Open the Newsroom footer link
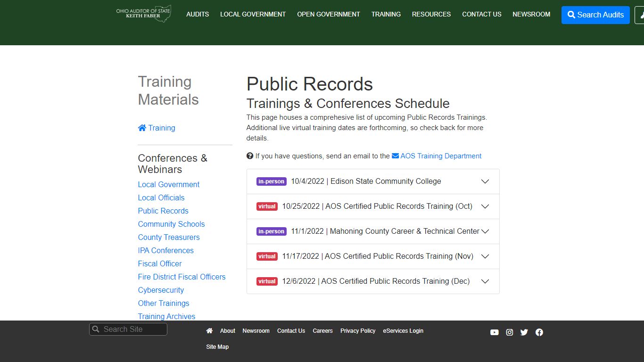644x362 pixels. click(x=256, y=331)
